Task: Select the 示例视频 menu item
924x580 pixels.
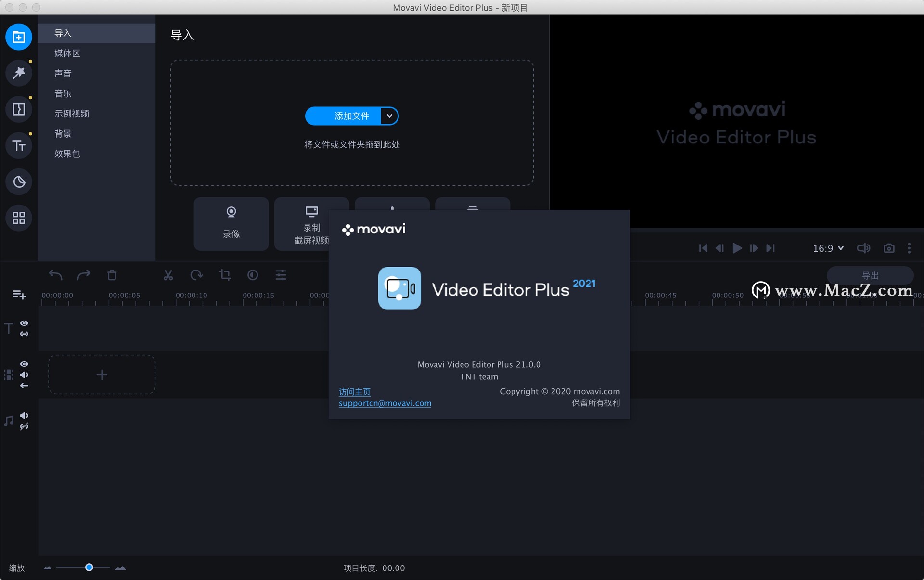Action: click(97, 114)
